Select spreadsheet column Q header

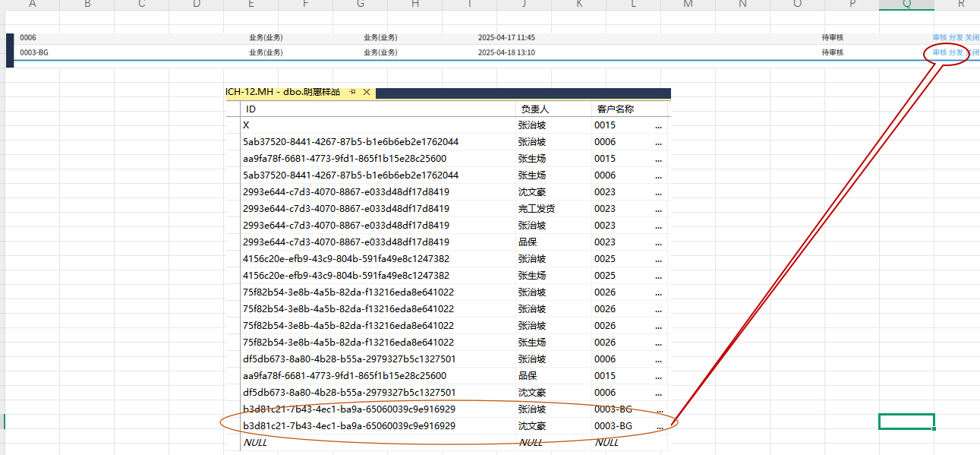[x=906, y=5]
